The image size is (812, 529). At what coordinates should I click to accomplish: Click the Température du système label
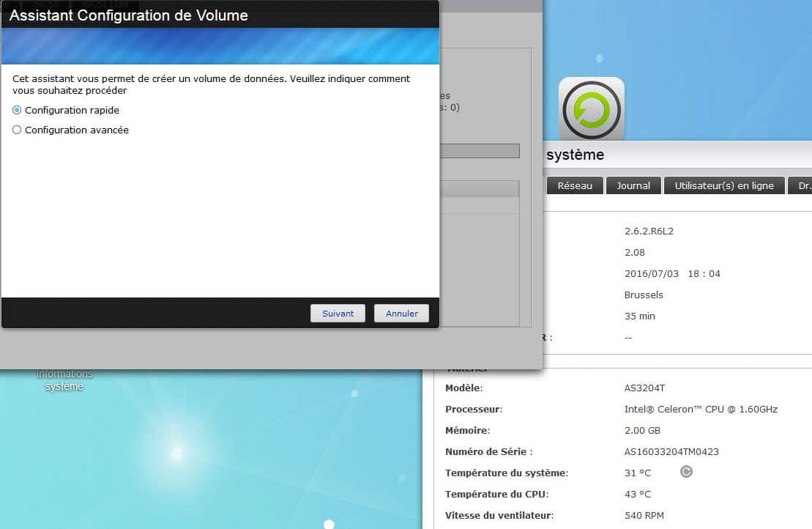(507, 473)
